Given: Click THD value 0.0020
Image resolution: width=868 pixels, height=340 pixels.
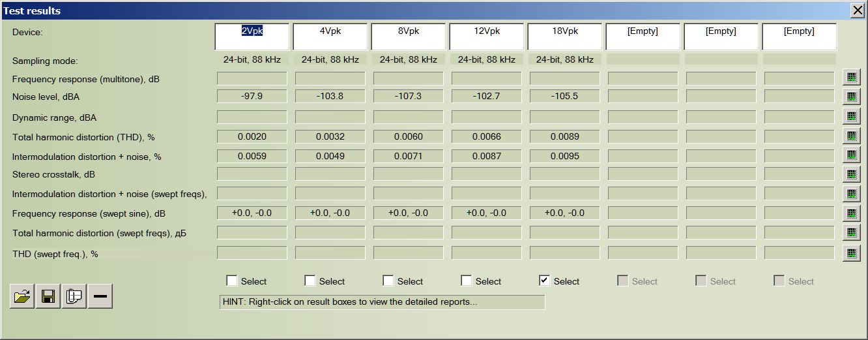Looking at the screenshot, I should 252,136.
